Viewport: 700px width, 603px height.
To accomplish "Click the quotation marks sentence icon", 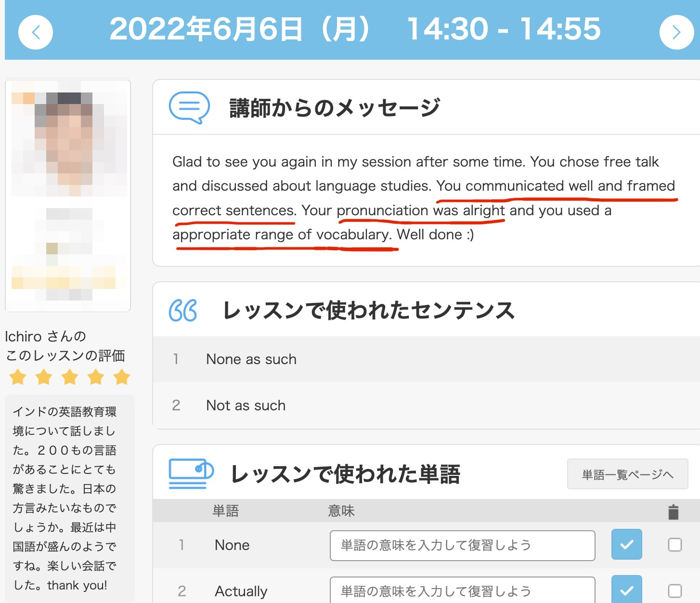I will tap(183, 310).
